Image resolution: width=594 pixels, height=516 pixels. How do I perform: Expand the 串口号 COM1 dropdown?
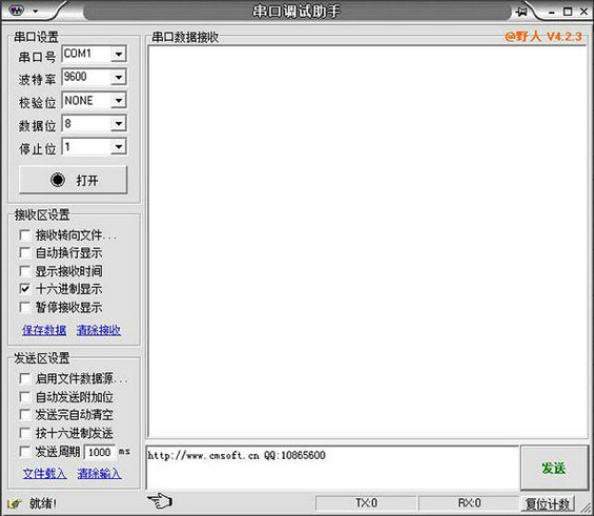click(119, 54)
